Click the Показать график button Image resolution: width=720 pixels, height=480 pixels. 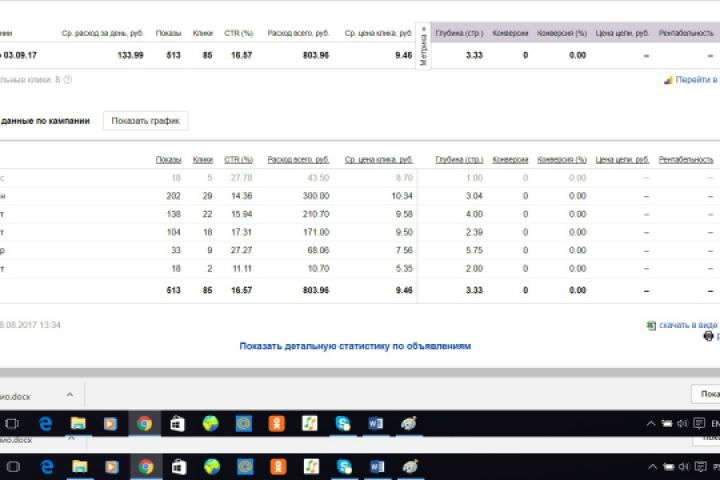point(146,121)
